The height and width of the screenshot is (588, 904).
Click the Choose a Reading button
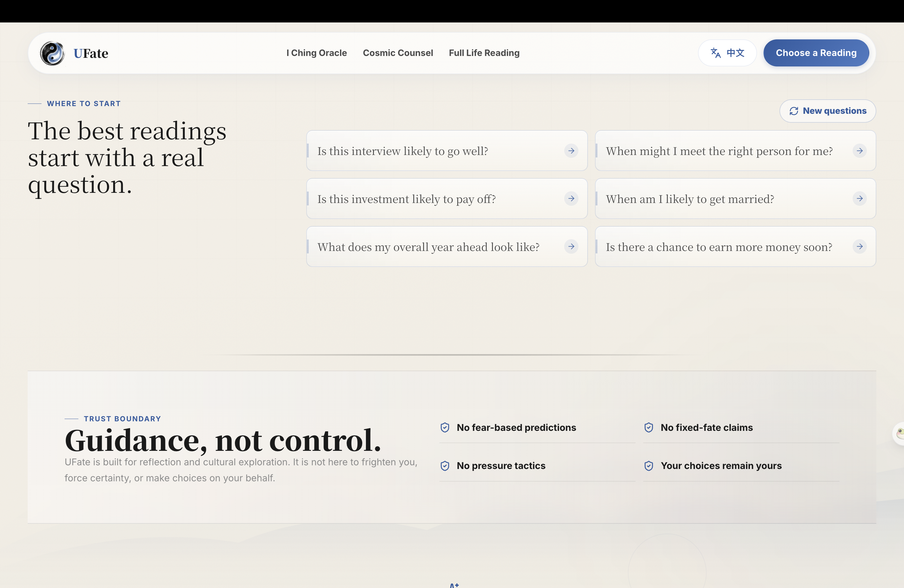pyautogui.click(x=816, y=53)
